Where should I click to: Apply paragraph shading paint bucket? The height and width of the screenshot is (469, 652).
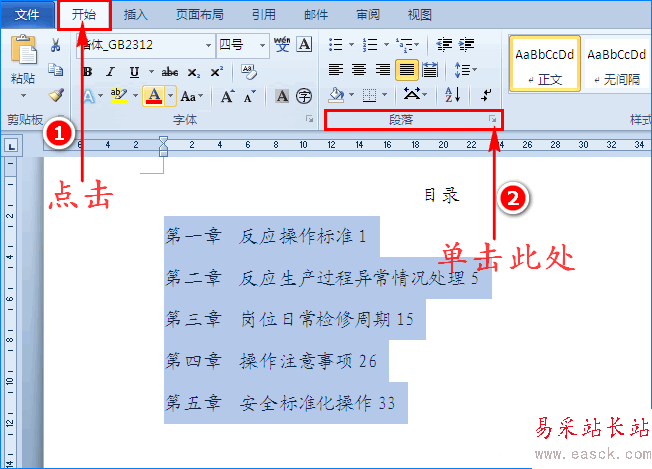pos(336,95)
